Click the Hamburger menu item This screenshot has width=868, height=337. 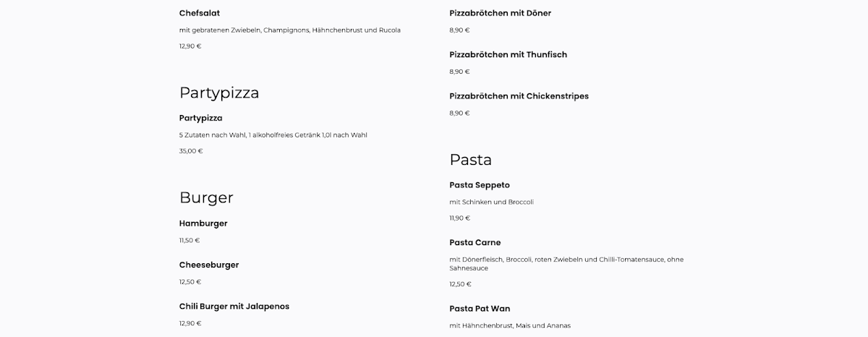tap(203, 223)
